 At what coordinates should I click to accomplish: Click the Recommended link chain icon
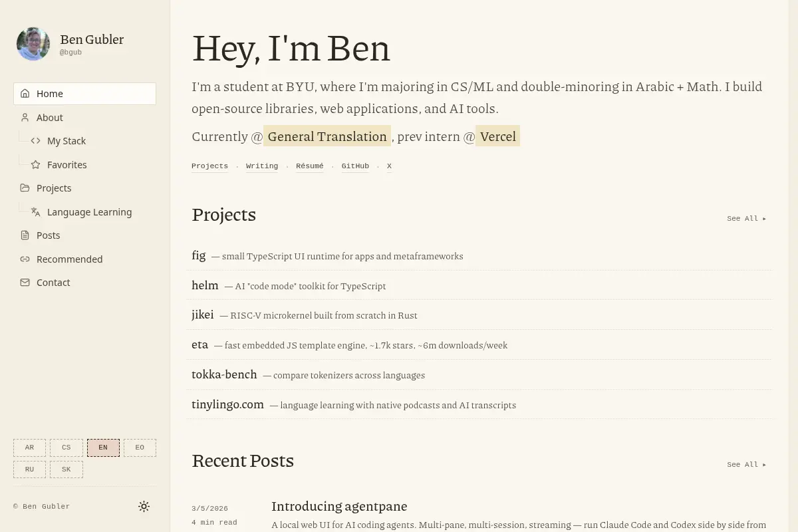tap(25, 259)
